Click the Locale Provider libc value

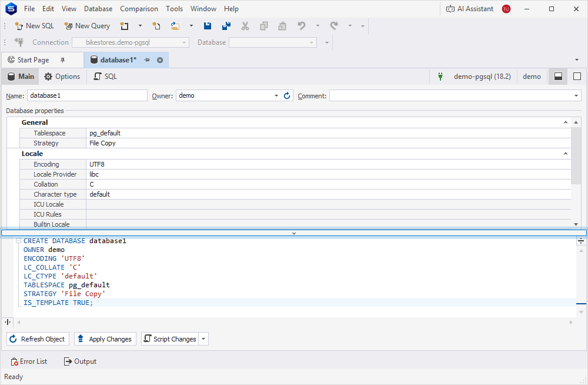[x=329, y=174]
